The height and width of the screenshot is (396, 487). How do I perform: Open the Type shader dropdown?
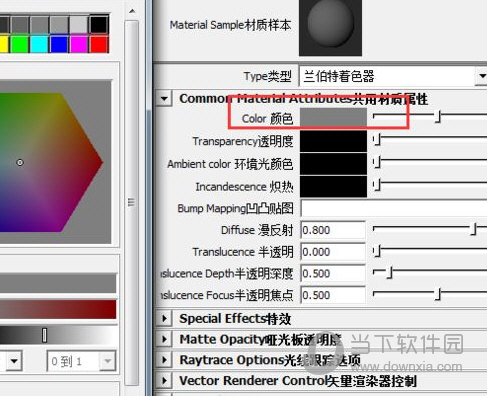click(x=481, y=76)
